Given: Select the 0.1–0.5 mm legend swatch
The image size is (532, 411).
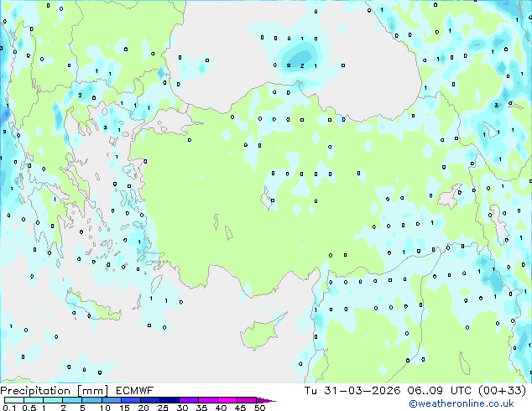Looking at the screenshot, I should (14, 400).
